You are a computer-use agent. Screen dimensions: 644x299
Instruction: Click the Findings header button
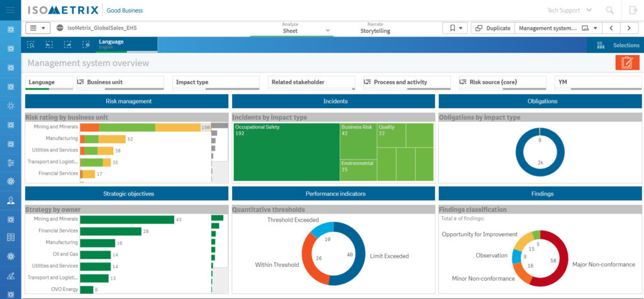pos(540,193)
